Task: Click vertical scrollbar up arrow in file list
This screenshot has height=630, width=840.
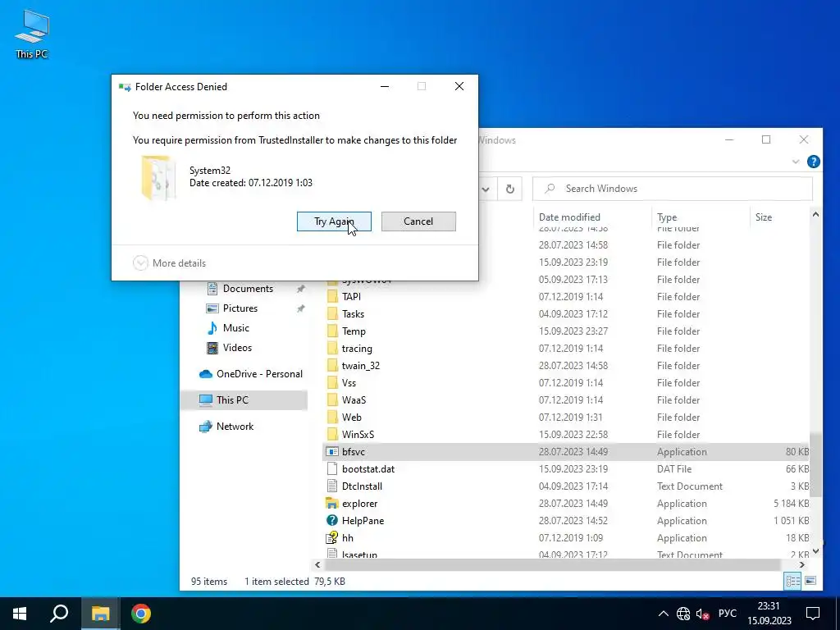Action: [x=815, y=215]
